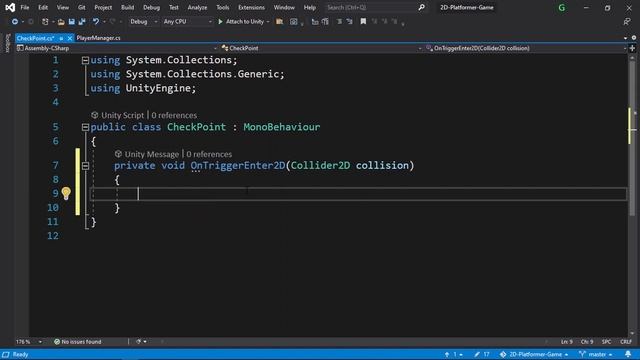Viewport: 640px width, 360px height.
Task: Click the Collider2D parameter type
Action: pyautogui.click(x=320, y=166)
